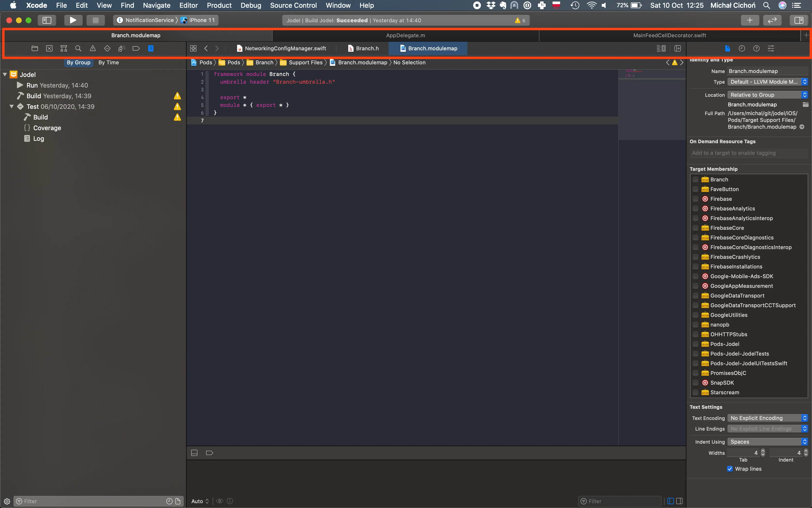This screenshot has width=812, height=508.
Task: Collapse the Jodel project disclosure triangle
Action: (x=5, y=75)
